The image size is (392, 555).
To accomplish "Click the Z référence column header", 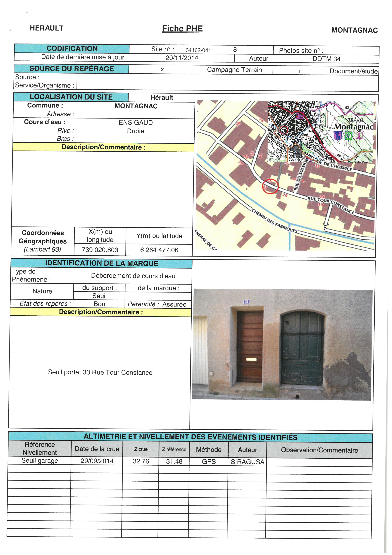I will 174,450.
